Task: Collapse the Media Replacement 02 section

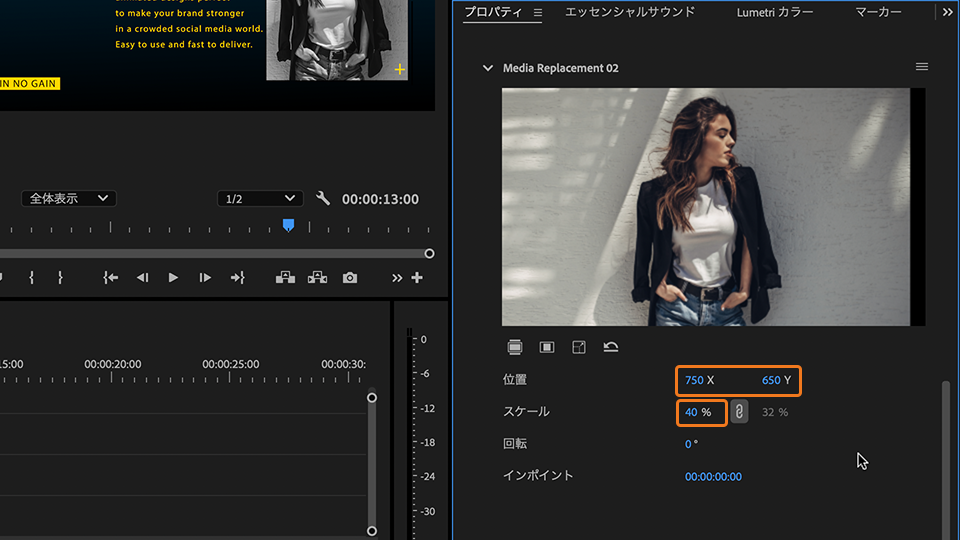Action: [488, 68]
